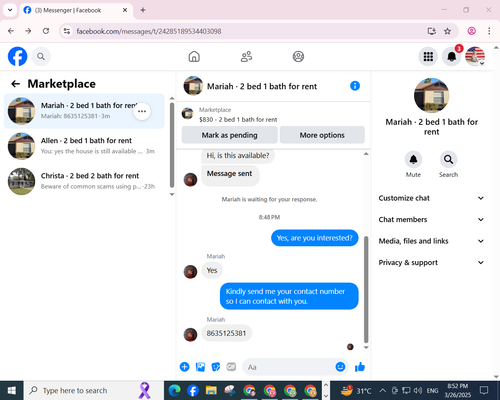Show hidden system tray icons chevron
500x400 pixels.
(383, 390)
